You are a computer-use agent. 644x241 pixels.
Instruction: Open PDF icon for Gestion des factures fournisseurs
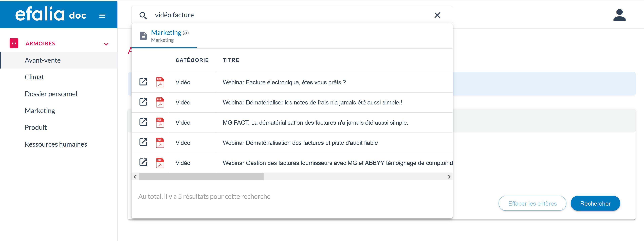160,163
